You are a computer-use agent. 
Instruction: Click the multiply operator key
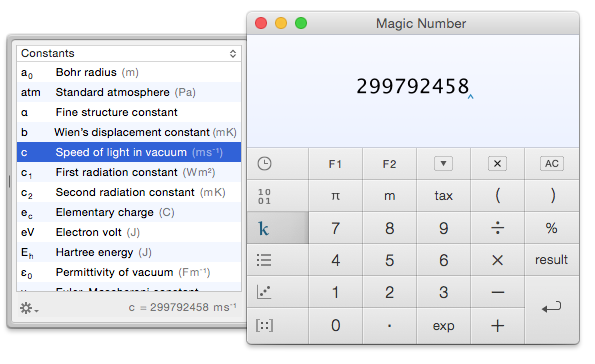pos(497,260)
